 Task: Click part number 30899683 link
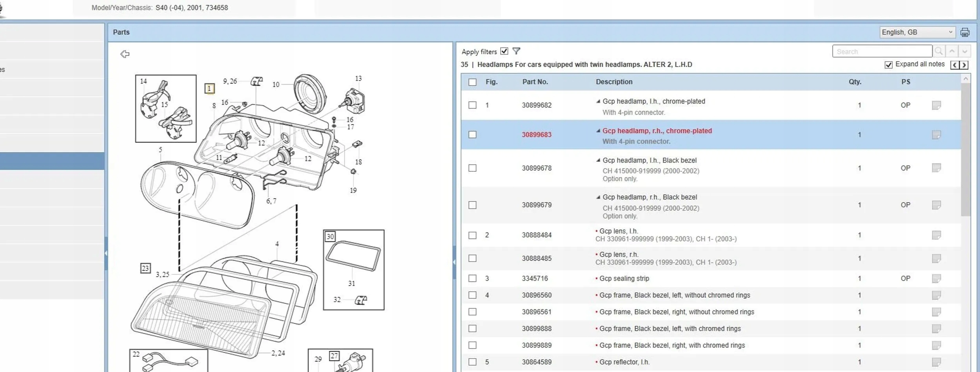[x=536, y=134]
